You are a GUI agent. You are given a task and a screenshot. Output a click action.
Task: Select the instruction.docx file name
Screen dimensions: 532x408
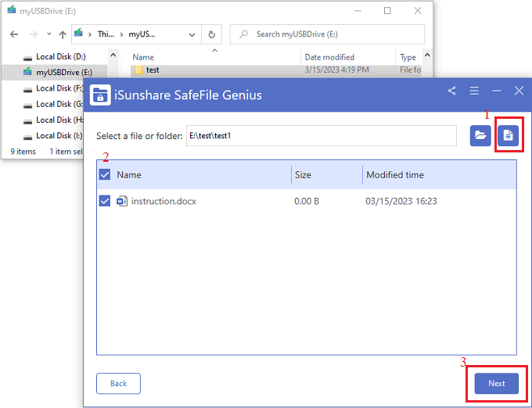coord(164,202)
